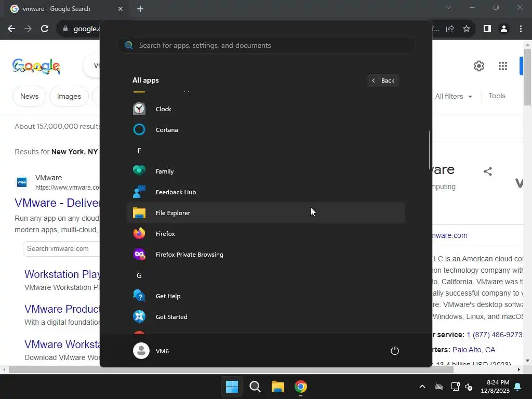Image resolution: width=532 pixels, height=399 pixels.
Task: Open taskbar Search
Action: pos(255,387)
